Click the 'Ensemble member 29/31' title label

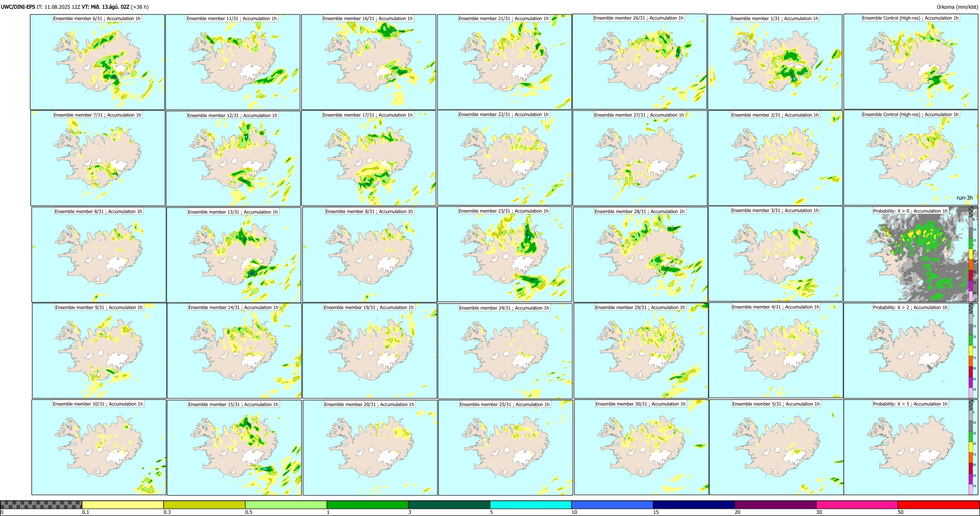(640, 308)
